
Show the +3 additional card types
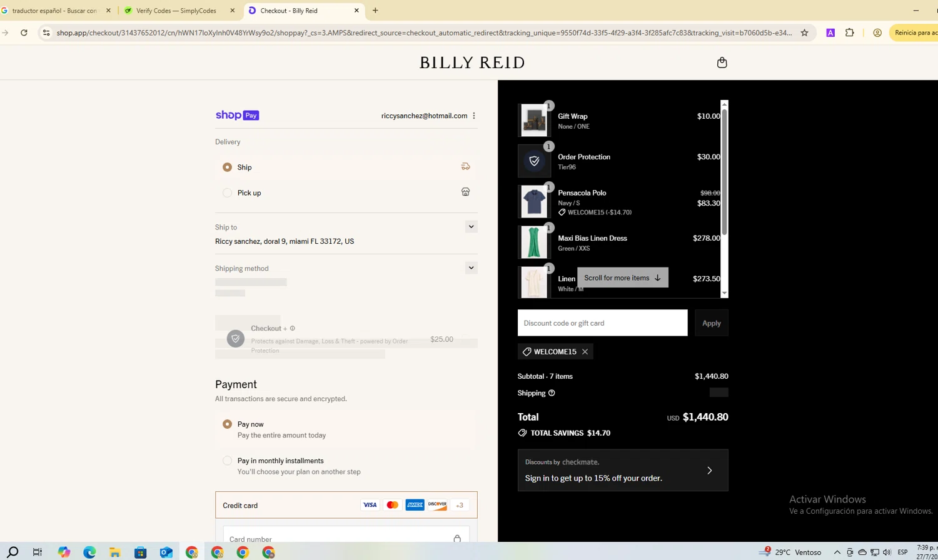click(460, 505)
